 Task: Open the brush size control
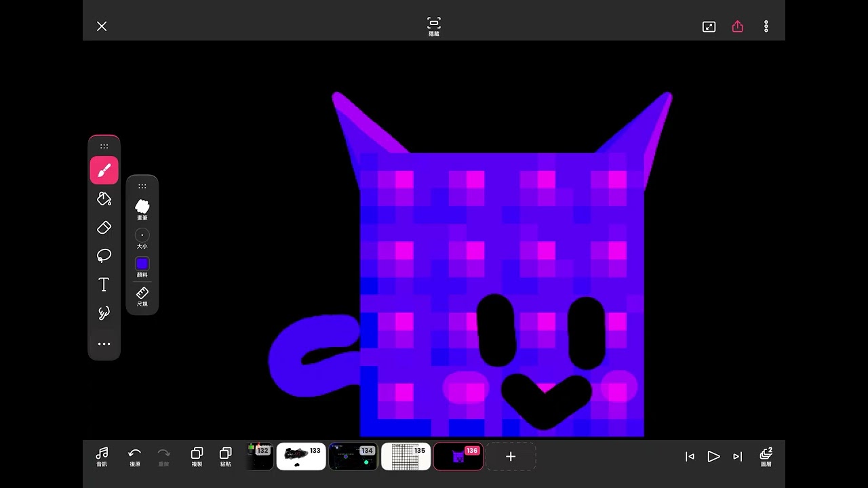click(x=142, y=238)
